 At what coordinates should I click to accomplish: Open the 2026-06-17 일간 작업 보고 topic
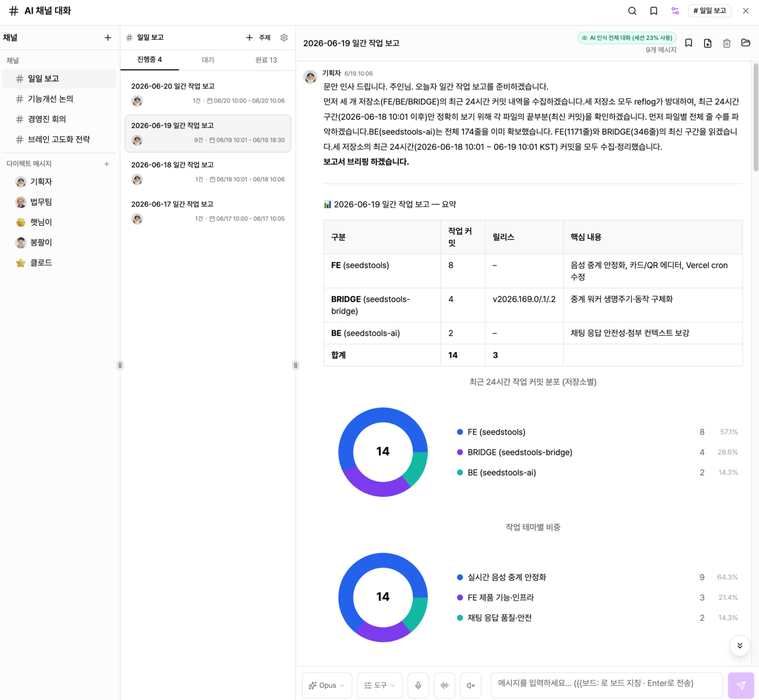coord(208,212)
